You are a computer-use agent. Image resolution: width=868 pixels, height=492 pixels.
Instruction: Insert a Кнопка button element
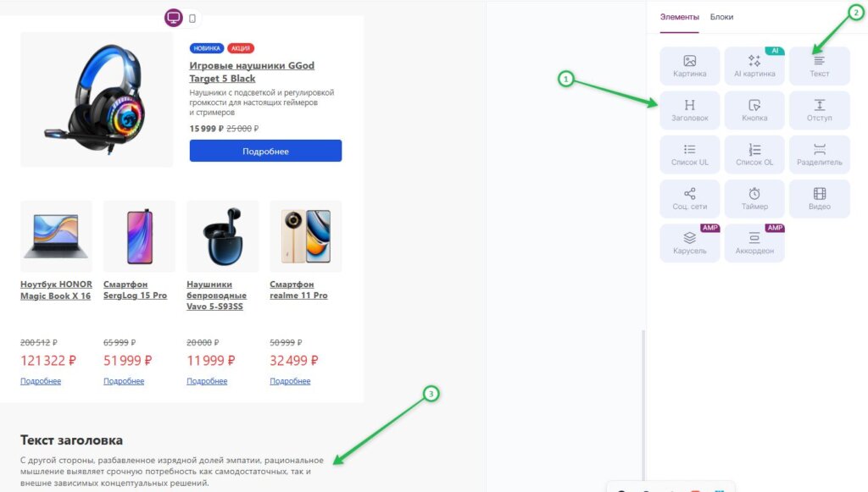tap(754, 109)
